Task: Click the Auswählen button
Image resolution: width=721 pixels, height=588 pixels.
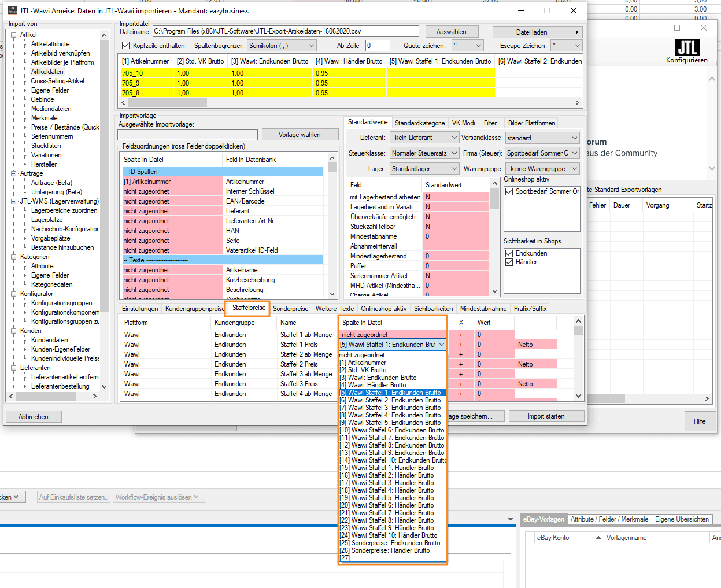Action: (452, 32)
